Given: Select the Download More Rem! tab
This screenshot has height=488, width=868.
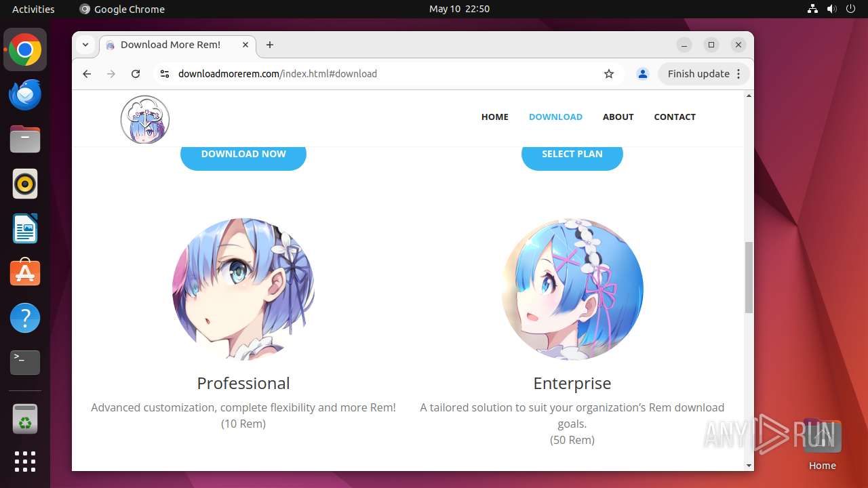Looking at the screenshot, I should point(178,45).
